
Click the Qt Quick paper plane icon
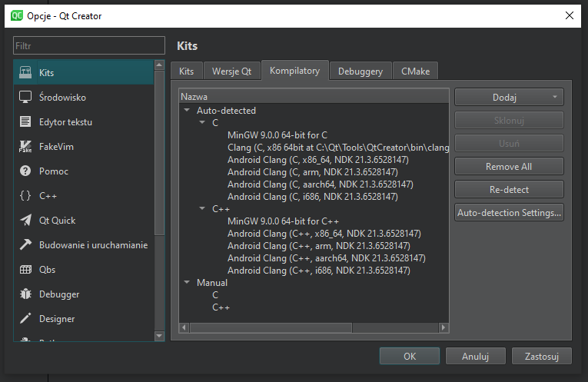coord(25,221)
